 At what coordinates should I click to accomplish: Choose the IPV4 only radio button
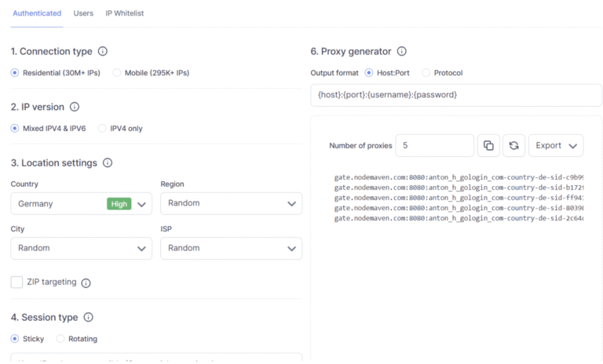103,128
